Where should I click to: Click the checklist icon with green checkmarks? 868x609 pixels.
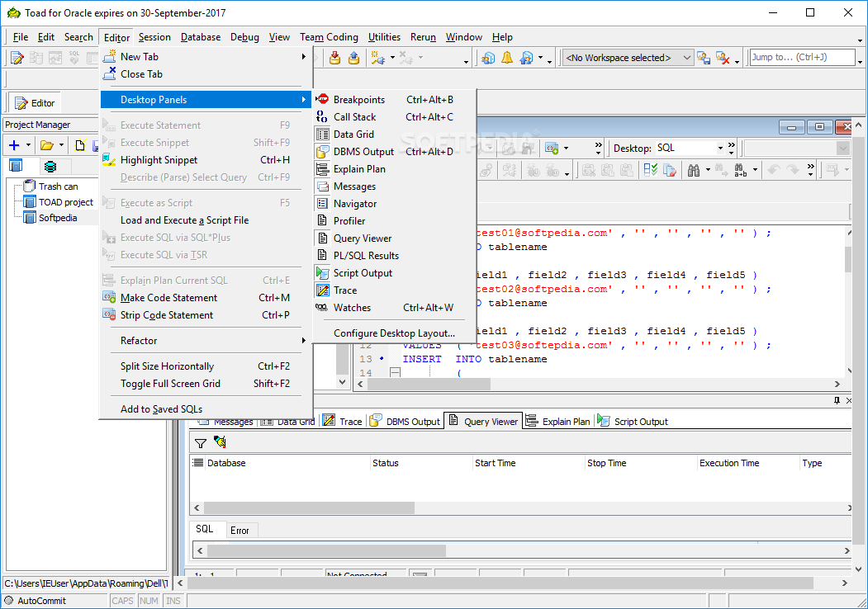coord(651,170)
